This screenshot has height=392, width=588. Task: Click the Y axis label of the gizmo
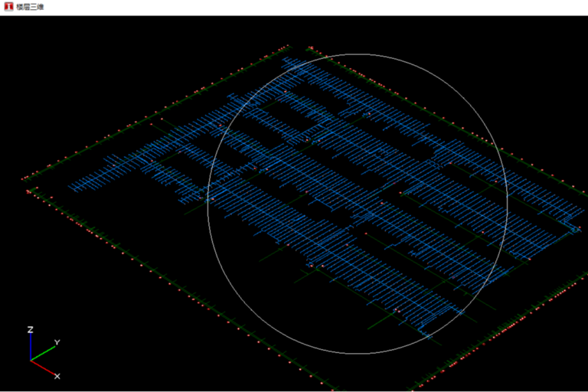coord(57,342)
